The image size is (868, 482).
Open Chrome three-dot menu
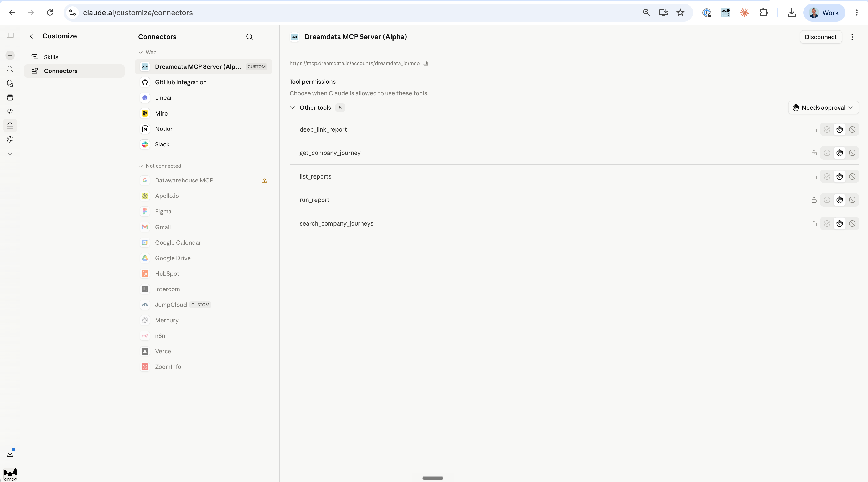coord(857,13)
